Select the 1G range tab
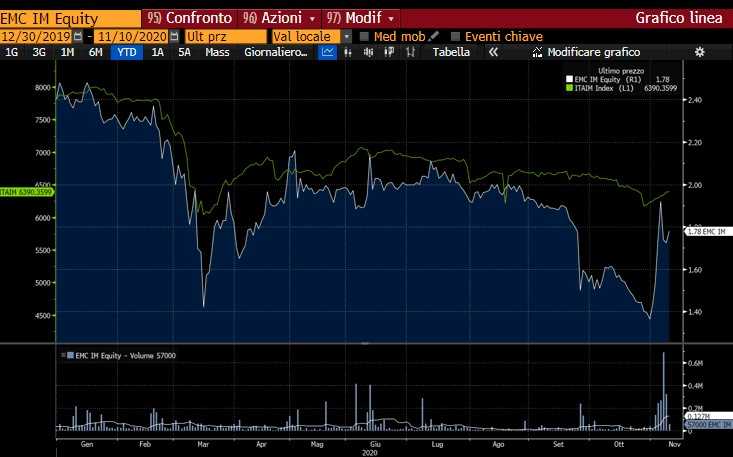Screen dimensions: 733x457 (11, 52)
